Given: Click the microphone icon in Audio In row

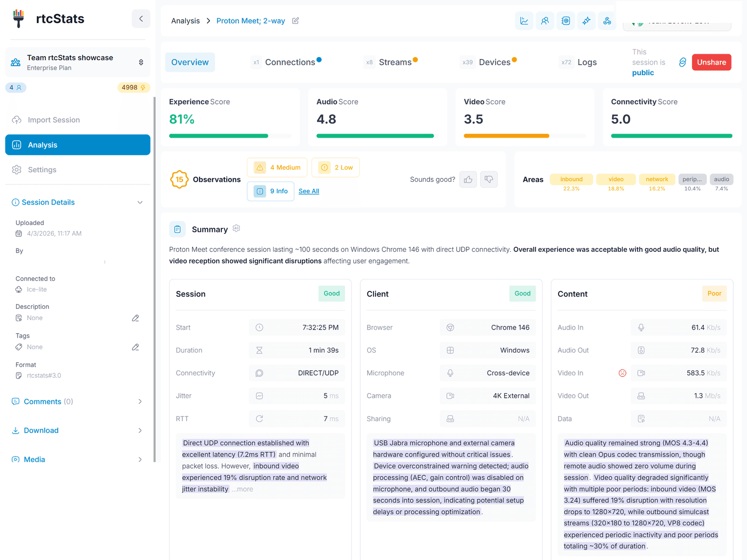Looking at the screenshot, I should coord(641,327).
